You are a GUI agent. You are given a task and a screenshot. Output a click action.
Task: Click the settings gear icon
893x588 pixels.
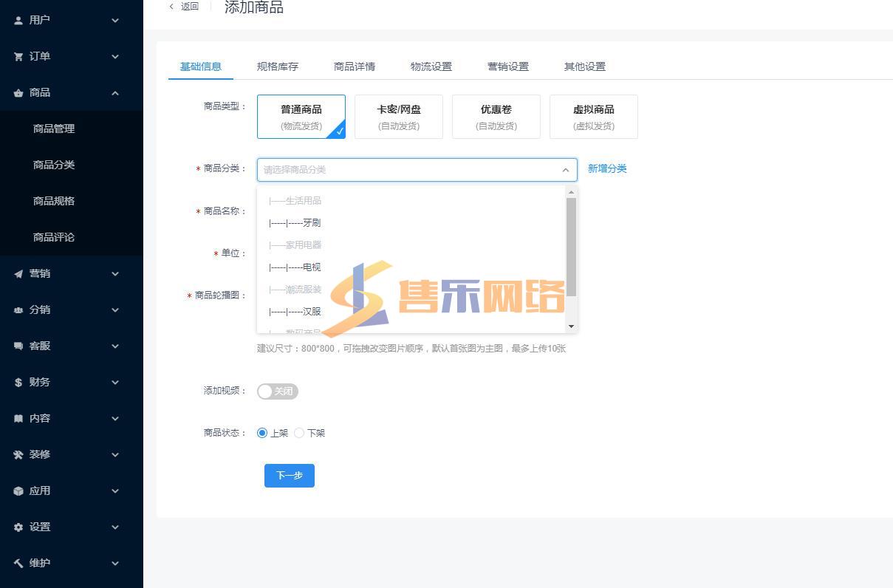[x=18, y=527]
